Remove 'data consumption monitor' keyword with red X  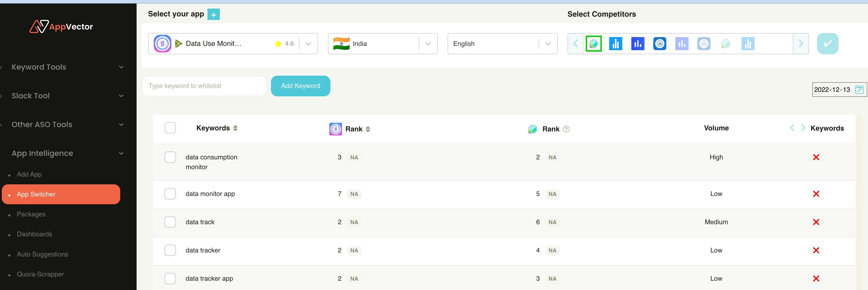(x=816, y=157)
